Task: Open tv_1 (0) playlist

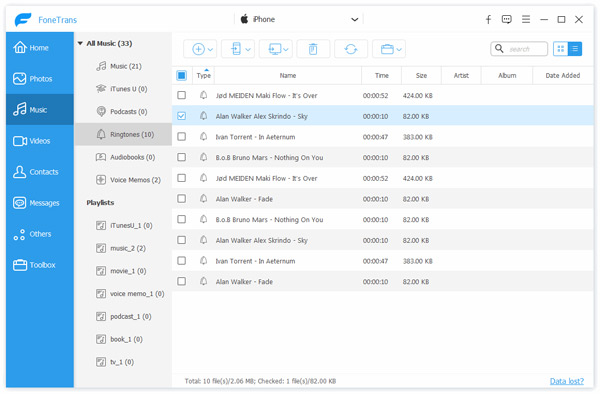Action: (123, 362)
